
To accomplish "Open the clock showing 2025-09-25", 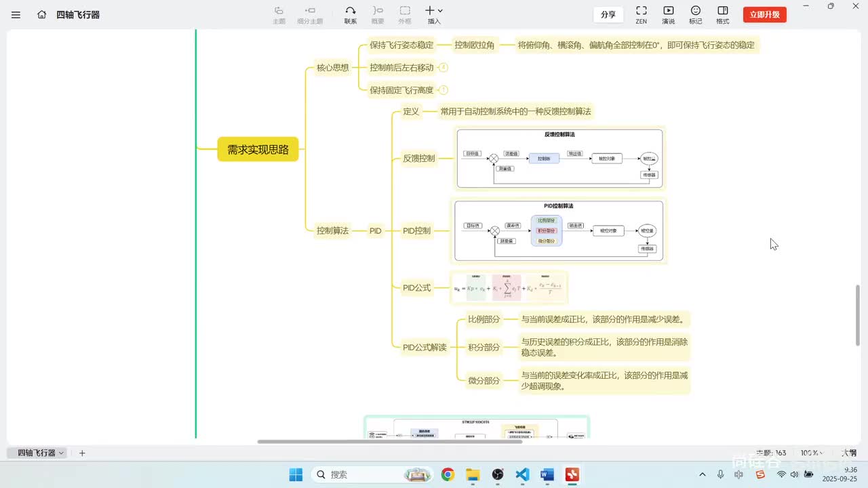I will click(840, 474).
